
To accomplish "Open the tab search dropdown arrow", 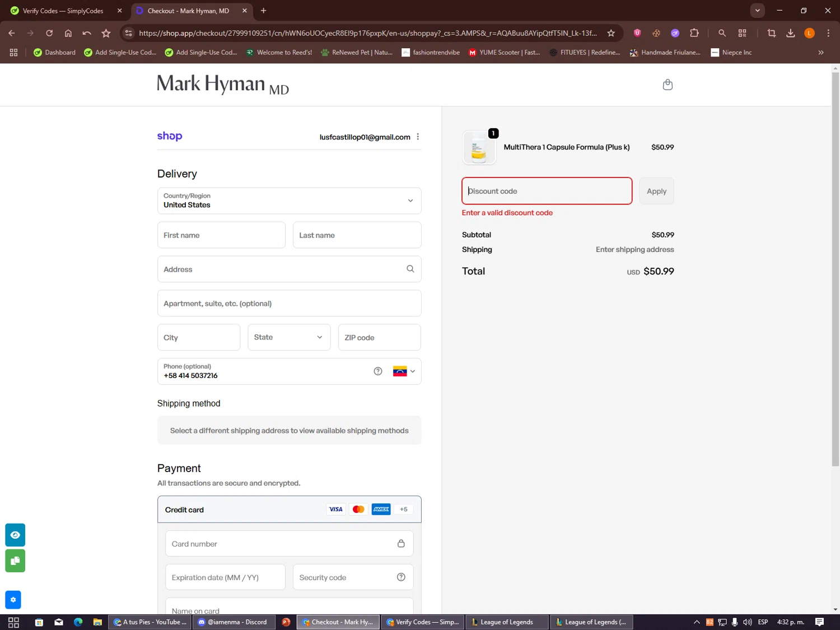I will pyautogui.click(x=758, y=11).
